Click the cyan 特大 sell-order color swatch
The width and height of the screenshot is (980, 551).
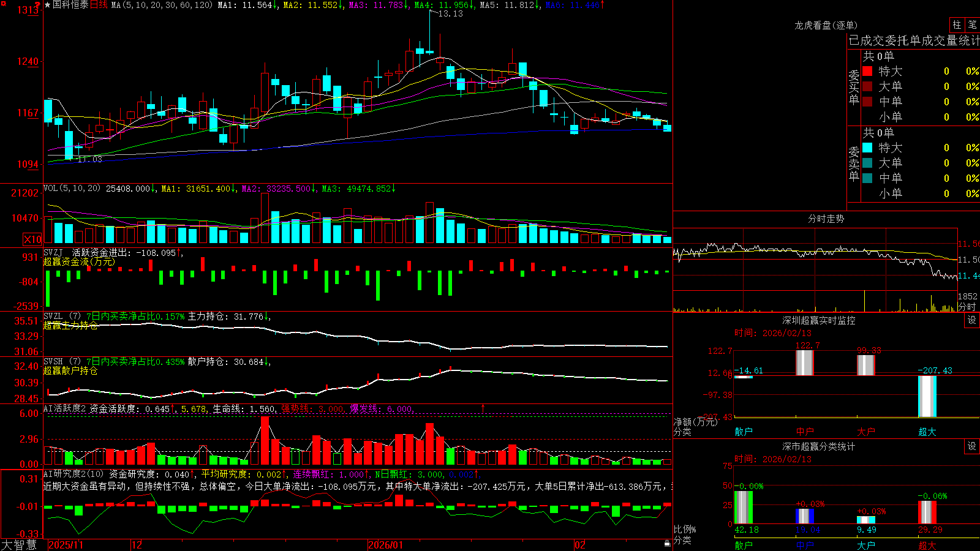point(867,148)
